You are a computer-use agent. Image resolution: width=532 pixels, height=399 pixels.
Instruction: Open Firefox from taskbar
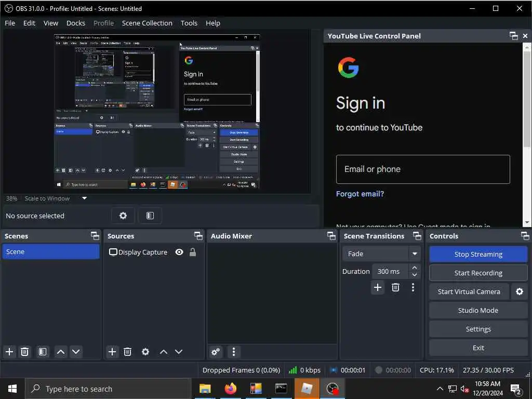coord(230,389)
